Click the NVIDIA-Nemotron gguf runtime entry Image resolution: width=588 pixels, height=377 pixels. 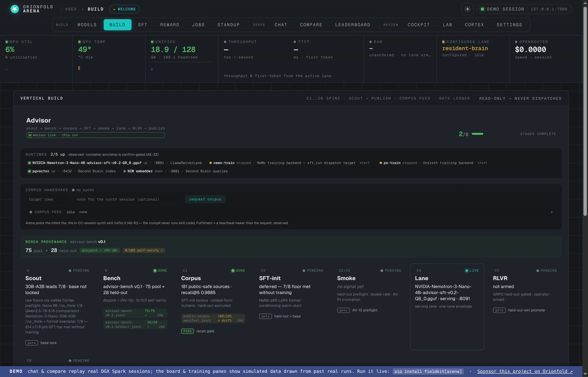click(115, 163)
